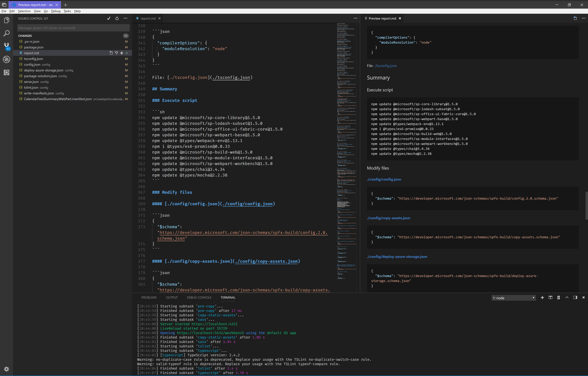The width and height of the screenshot is (588, 376).
Task: Open the Tasks menu
Action: (67, 11)
